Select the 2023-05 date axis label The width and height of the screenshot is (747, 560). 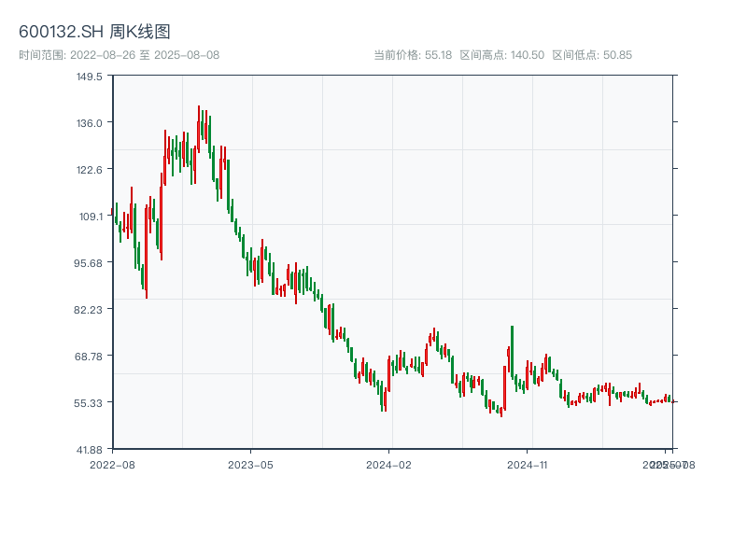(x=250, y=464)
